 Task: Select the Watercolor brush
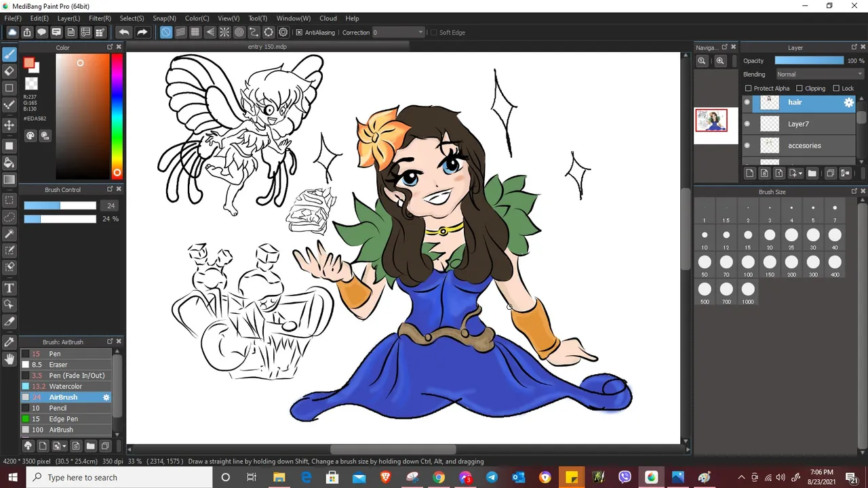click(x=66, y=386)
